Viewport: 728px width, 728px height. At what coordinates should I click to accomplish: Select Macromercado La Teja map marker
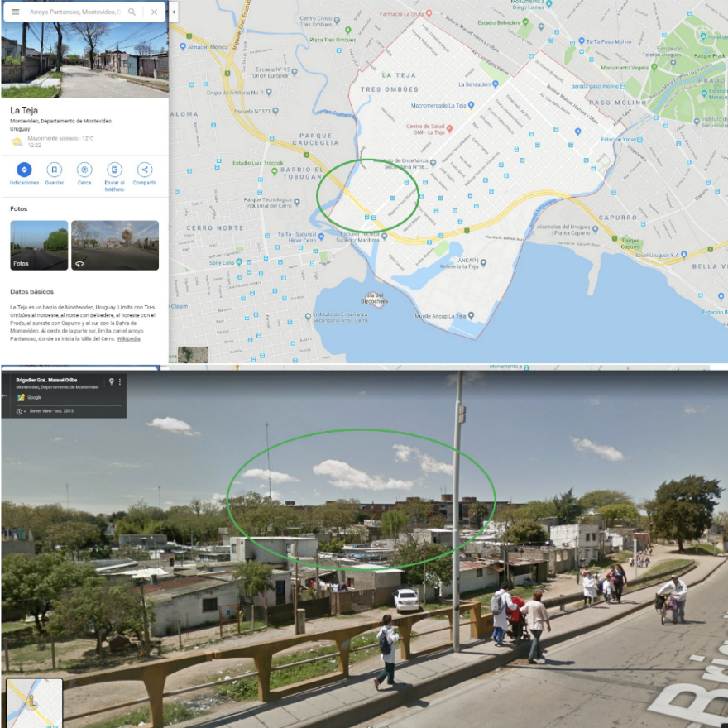(x=471, y=105)
